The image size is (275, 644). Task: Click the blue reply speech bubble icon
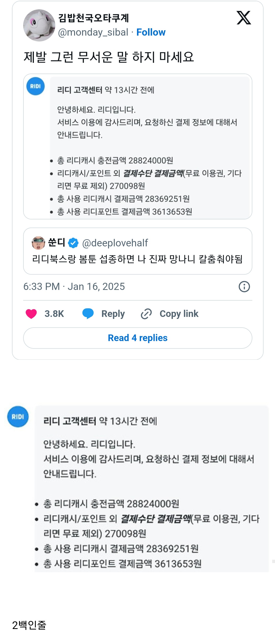(88, 314)
